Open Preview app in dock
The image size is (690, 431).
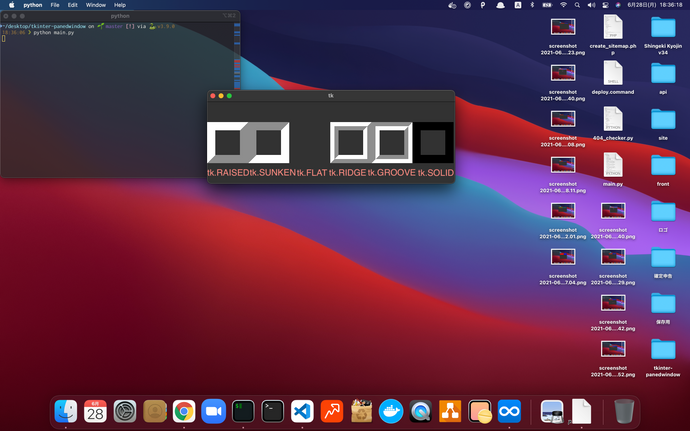pos(552,411)
